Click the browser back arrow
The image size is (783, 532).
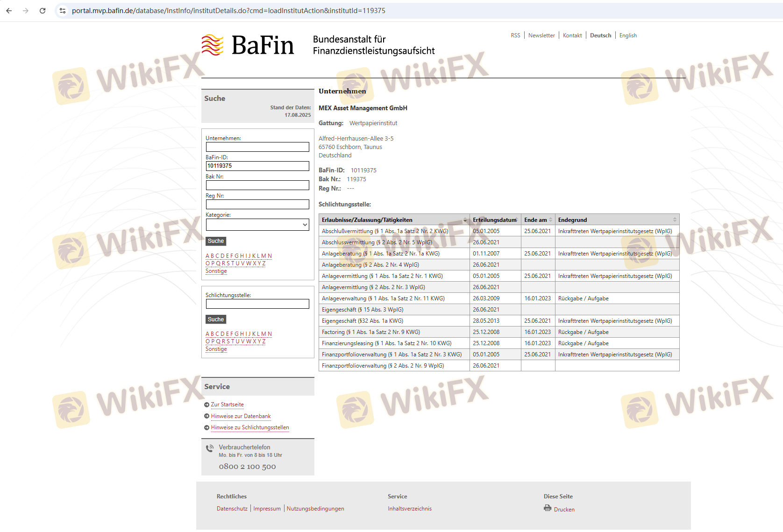point(9,11)
